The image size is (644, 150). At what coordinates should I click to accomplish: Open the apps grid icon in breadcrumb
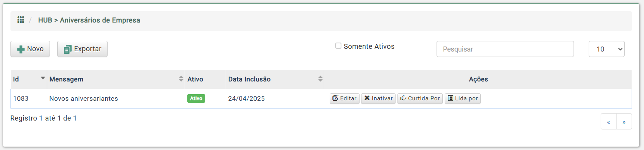(x=21, y=20)
